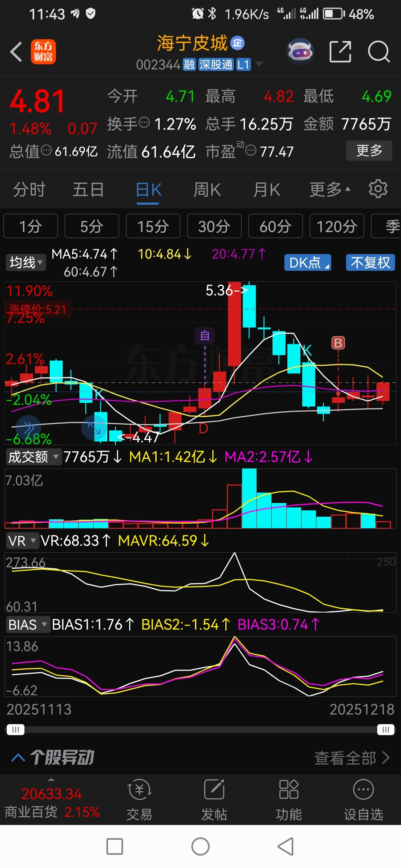Screen dimensions: 401x868
Task: Switch to 月K tab
Action: pyautogui.click(x=267, y=190)
